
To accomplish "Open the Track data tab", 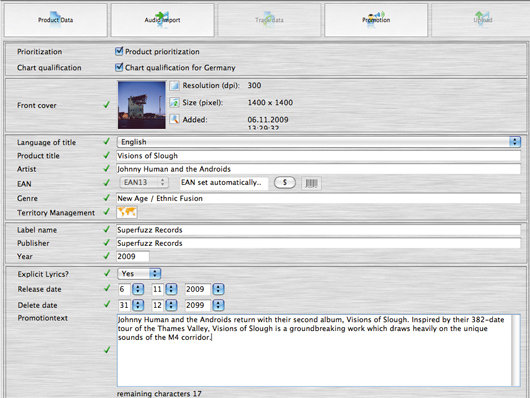I will click(x=269, y=20).
